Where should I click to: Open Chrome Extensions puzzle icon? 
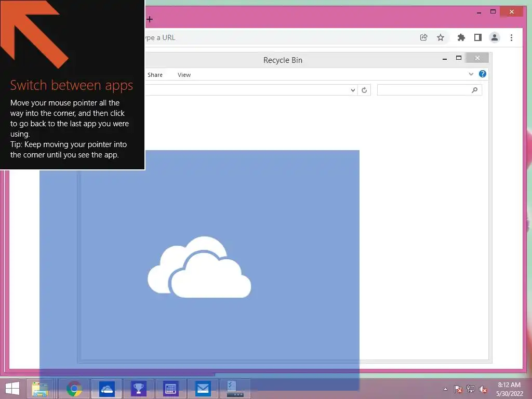[x=461, y=37]
